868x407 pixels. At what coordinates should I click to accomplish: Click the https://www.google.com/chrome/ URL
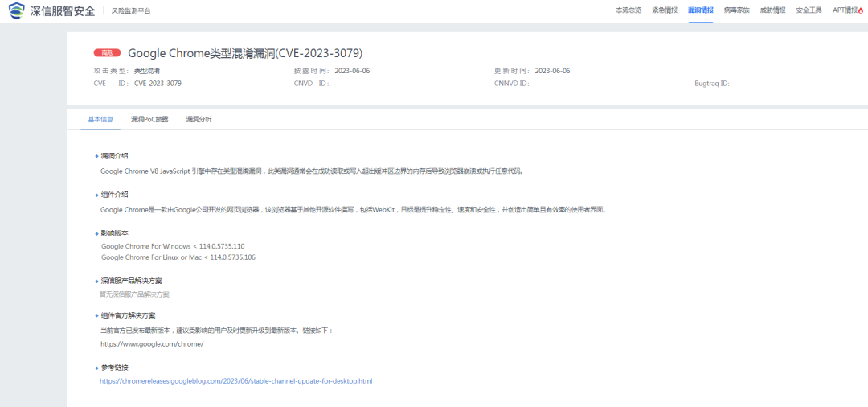[152, 344]
